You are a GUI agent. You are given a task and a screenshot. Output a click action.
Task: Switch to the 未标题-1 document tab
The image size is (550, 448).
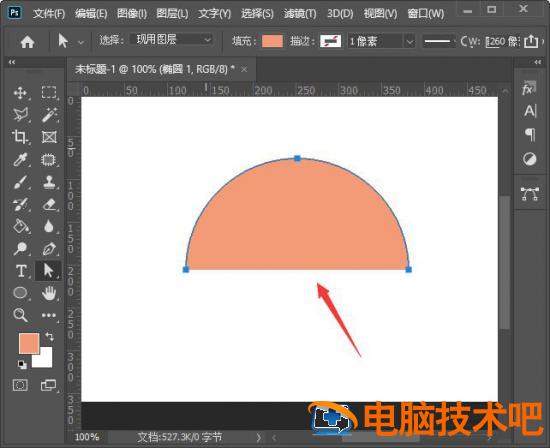pyautogui.click(x=154, y=69)
